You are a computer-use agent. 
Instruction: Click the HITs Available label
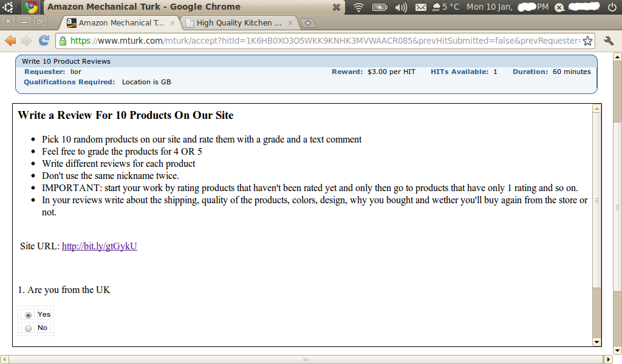tap(459, 72)
